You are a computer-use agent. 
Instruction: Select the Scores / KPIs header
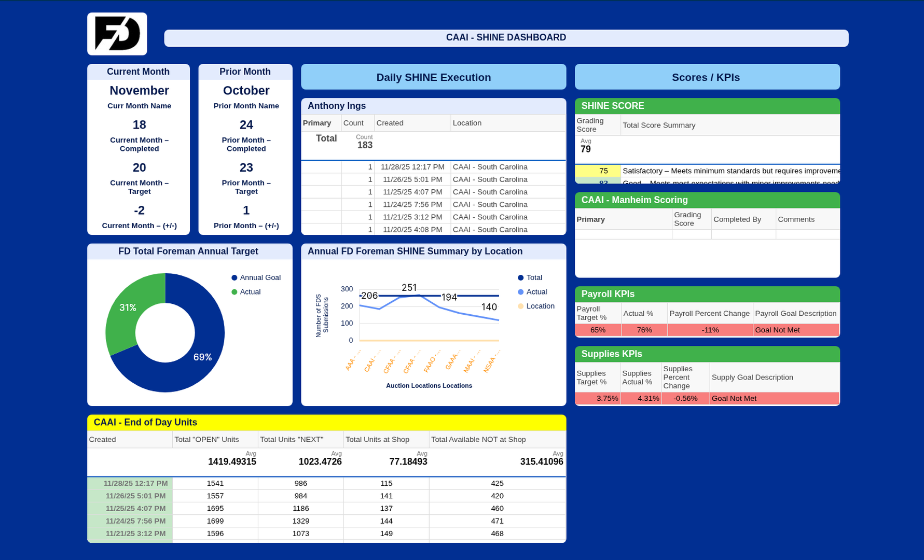(x=706, y=77)
